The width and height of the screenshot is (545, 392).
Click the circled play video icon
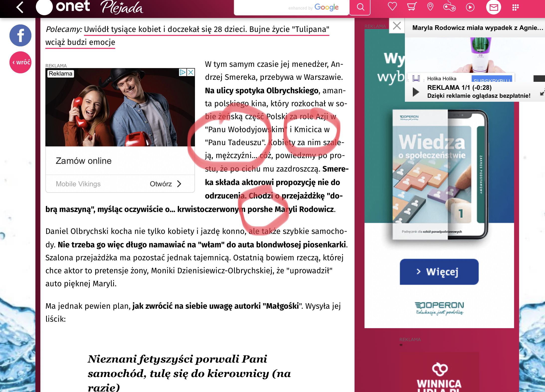click(x=470, y=7)
